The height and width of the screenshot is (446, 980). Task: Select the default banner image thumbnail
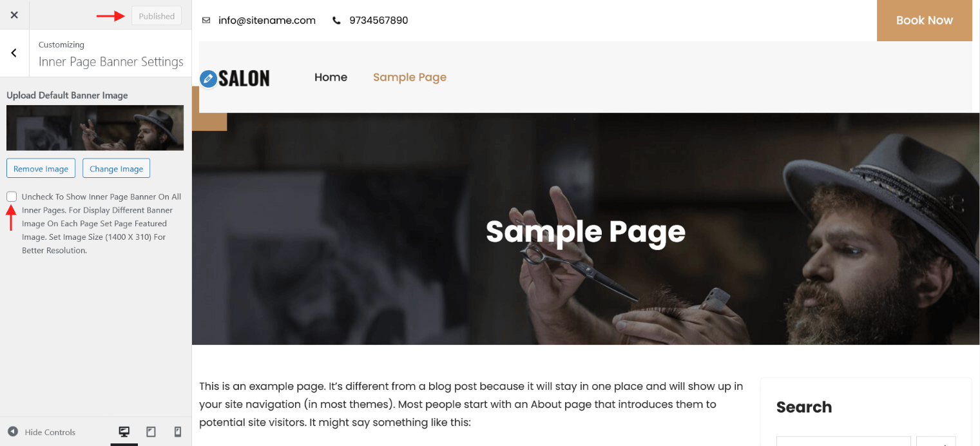[x=95, y=128]
